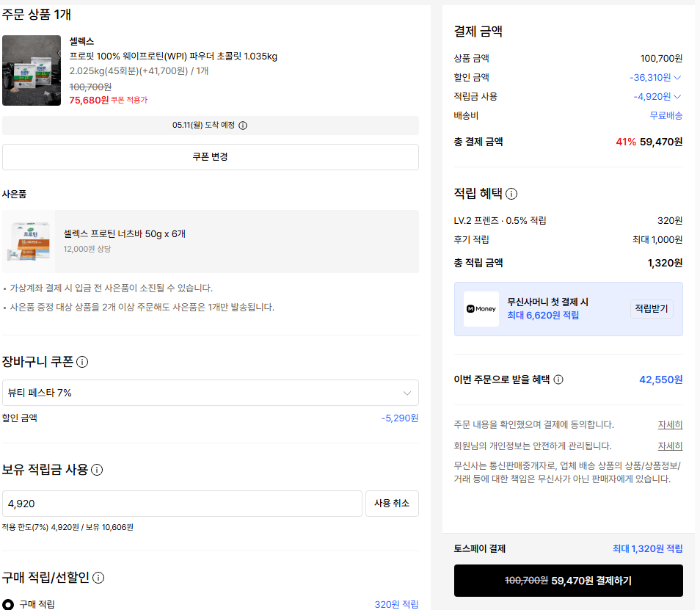Open 자세히 link for 개인정보 관리
Screen dimensions: 700x610
670,446
